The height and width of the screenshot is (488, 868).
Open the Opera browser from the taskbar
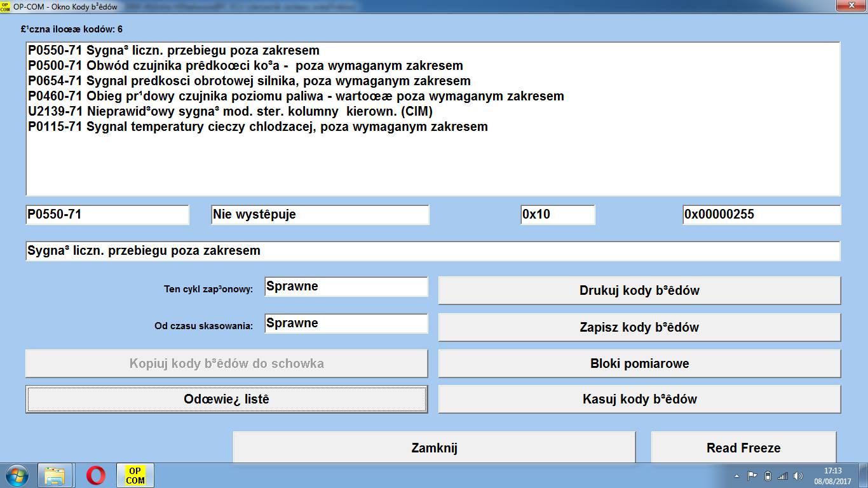coord(96,475)
